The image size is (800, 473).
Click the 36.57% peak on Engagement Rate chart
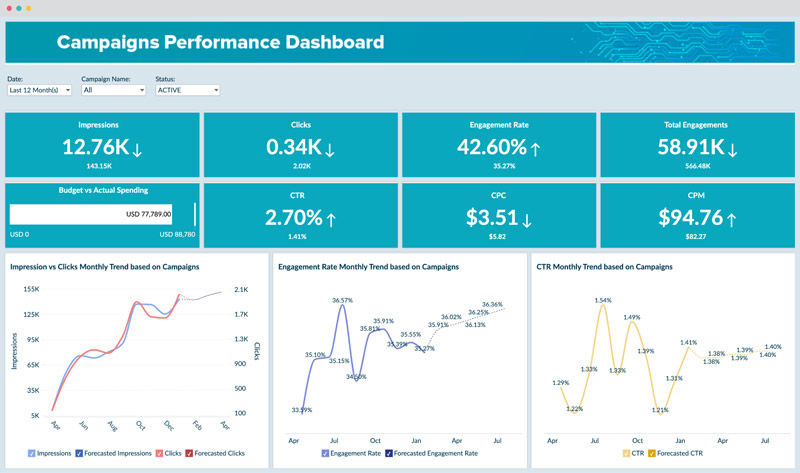(342, 304)
